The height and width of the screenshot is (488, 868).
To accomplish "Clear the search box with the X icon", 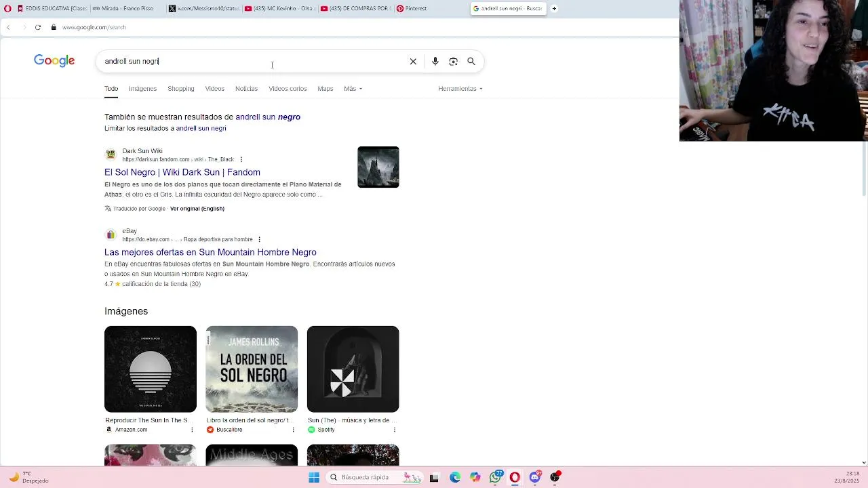I will pos(413,61).
